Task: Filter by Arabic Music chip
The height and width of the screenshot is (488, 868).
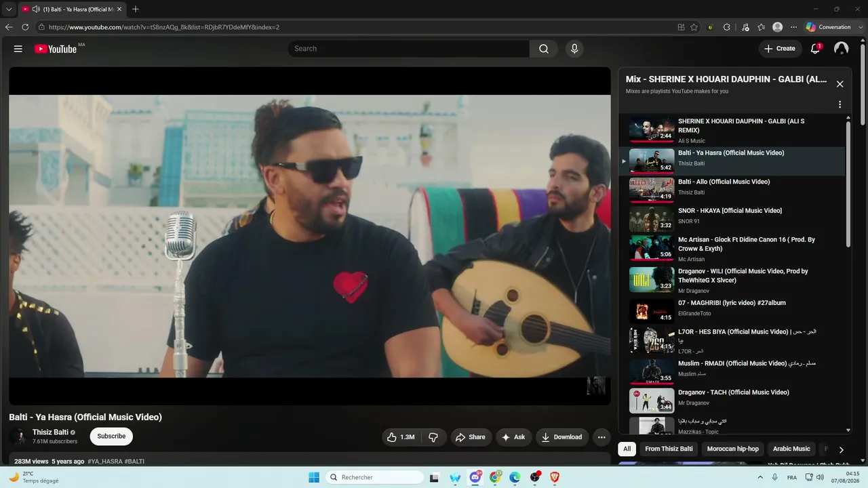Action: tap(792, 449)
